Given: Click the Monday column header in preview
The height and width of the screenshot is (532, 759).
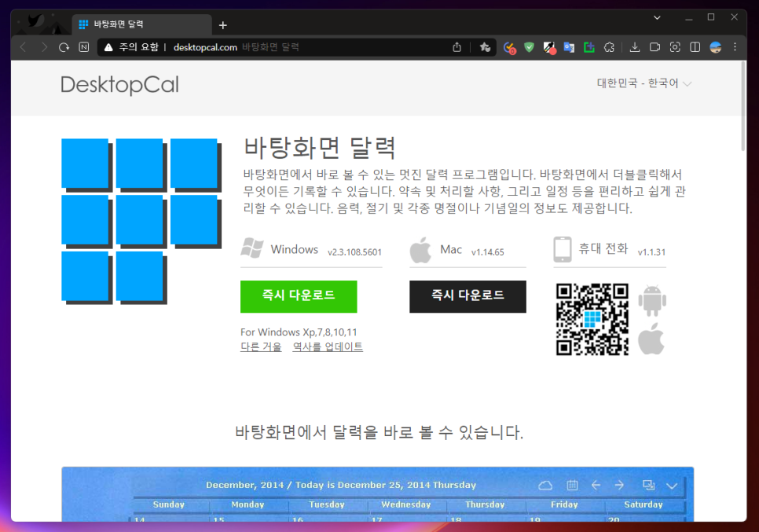Looking at the screenshot, I should pyautogui.click(x=247, y=504).
